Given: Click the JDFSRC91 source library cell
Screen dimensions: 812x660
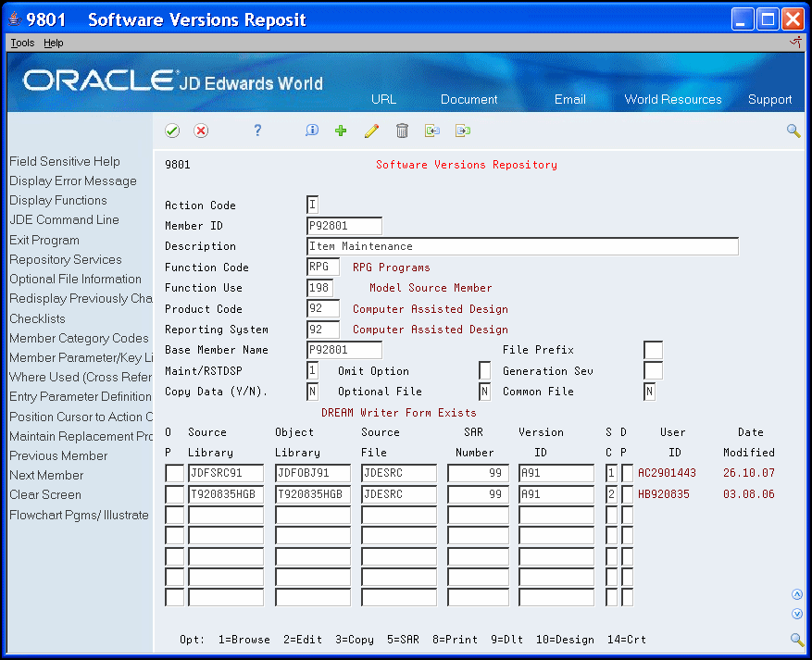Looking at the screenshot, I should 226,473.
